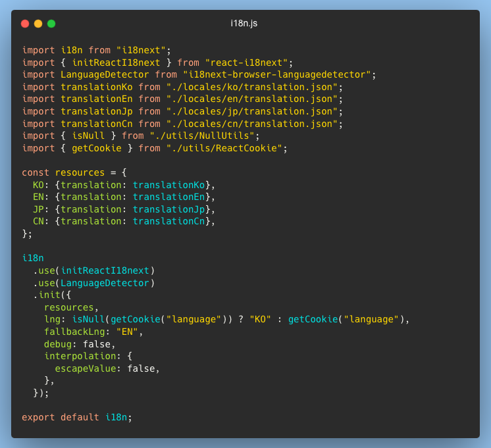
Task: Click getCookie in the import braces
Action: [97, 149]
